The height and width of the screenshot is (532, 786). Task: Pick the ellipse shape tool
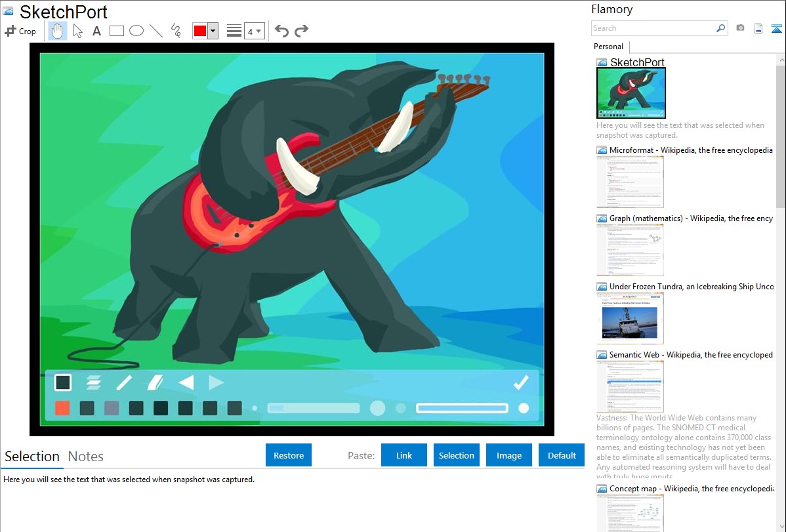pos(136,31)
